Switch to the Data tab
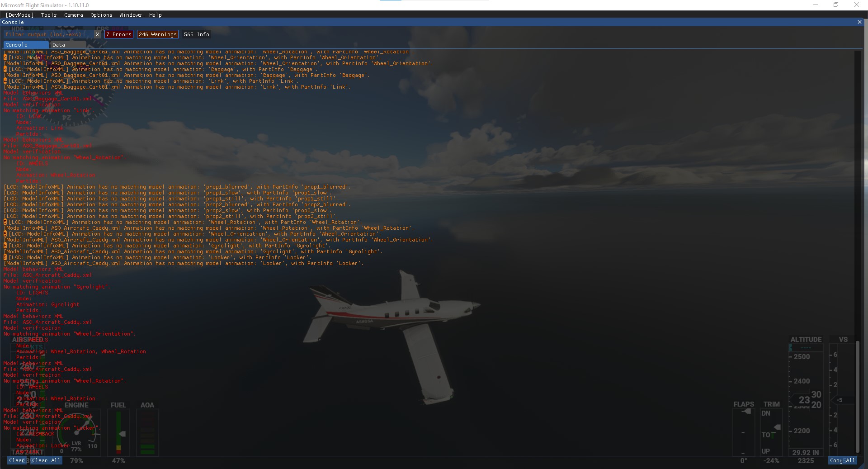868x469 pixels. tap(68, 45)
